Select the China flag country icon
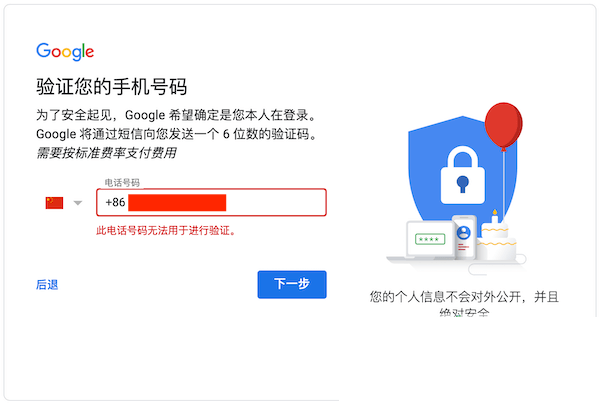This screenshot has height=404, width=600. point(54,203)
